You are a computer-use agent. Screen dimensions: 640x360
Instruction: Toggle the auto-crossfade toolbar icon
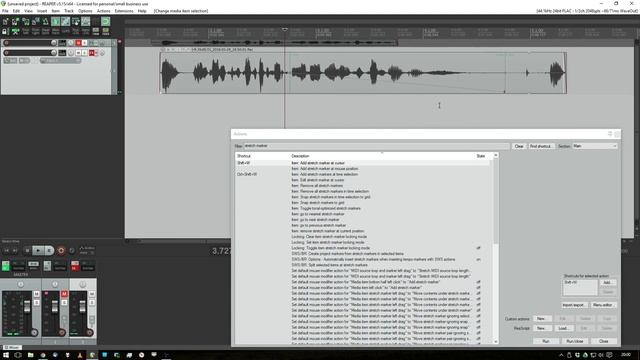tap(56, 21)
